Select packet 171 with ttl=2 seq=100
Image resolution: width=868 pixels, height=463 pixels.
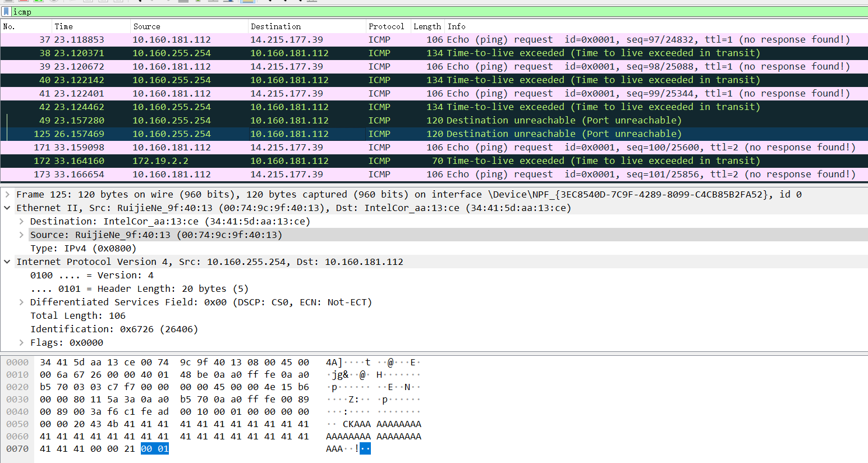[x=434, y=148]
